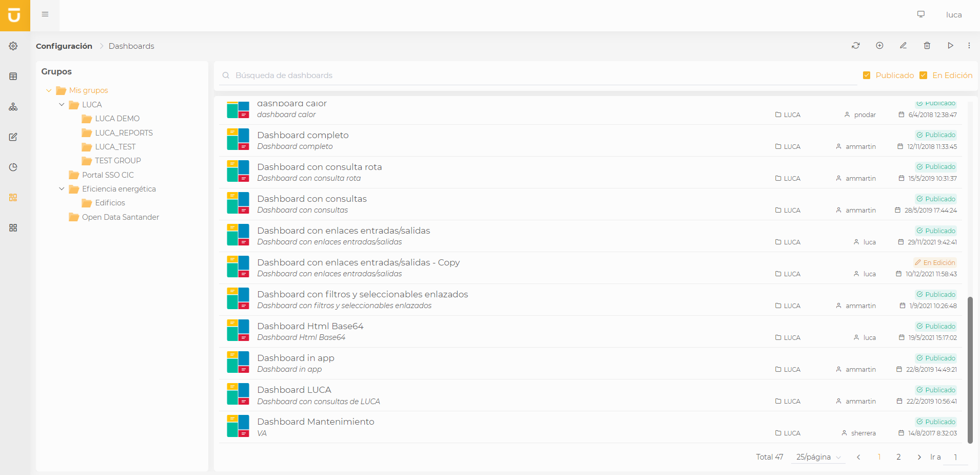The image size is (980, 475).
Task: Open the org chart hierarchy sidebar icon
Action: (13, 107)
